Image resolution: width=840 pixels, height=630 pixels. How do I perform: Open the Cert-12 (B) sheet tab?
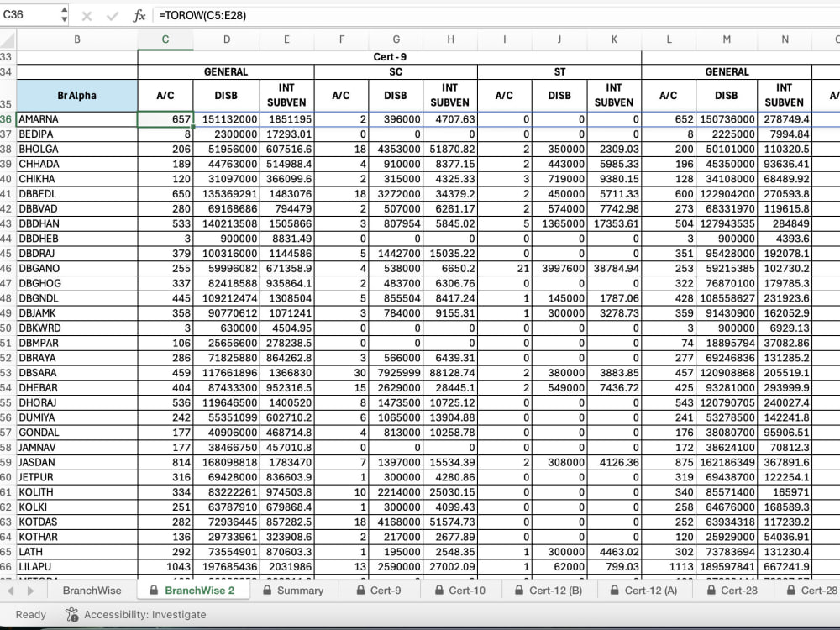click(549, 591)
